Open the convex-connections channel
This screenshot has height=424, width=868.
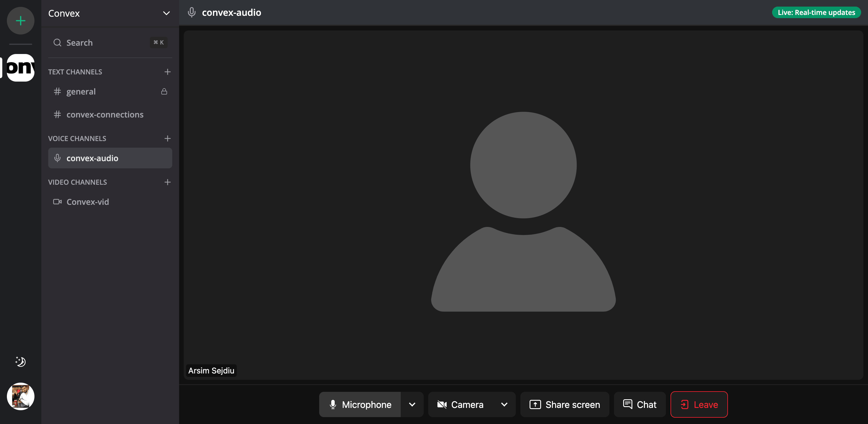click(x=105, y=115)
